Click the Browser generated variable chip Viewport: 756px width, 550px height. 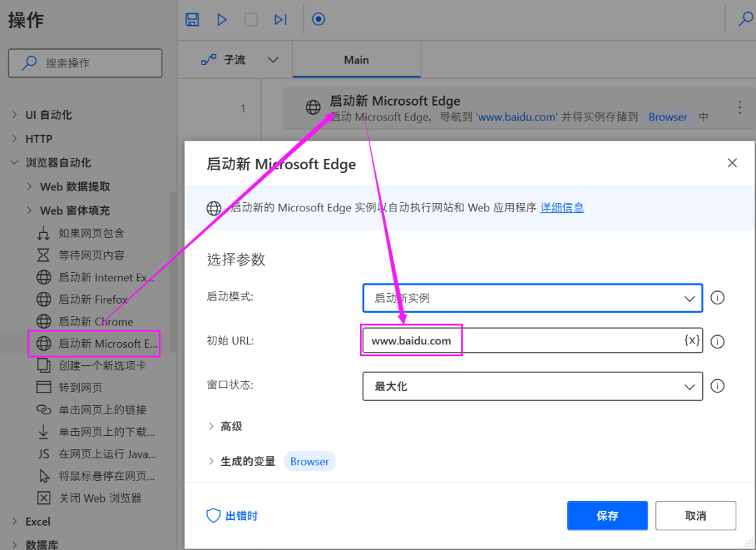point(309,461)
